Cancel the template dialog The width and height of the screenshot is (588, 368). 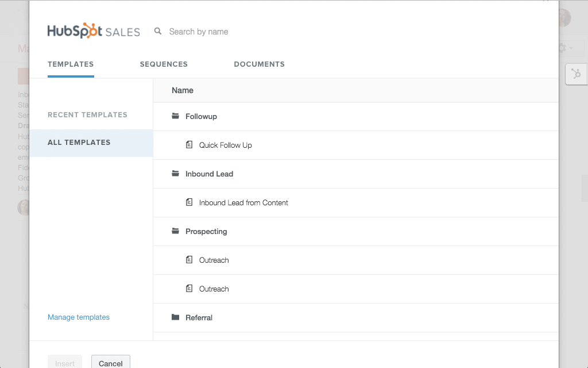111,362
